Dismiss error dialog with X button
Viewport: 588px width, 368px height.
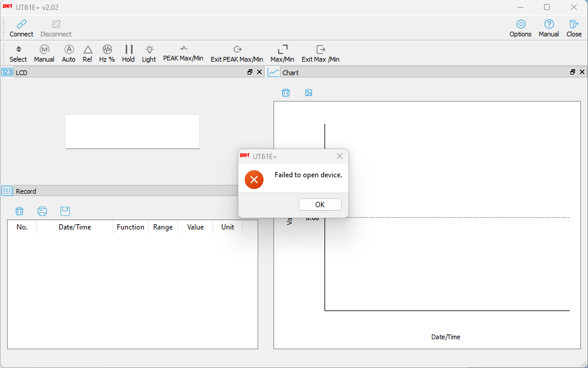coord(340,156)
